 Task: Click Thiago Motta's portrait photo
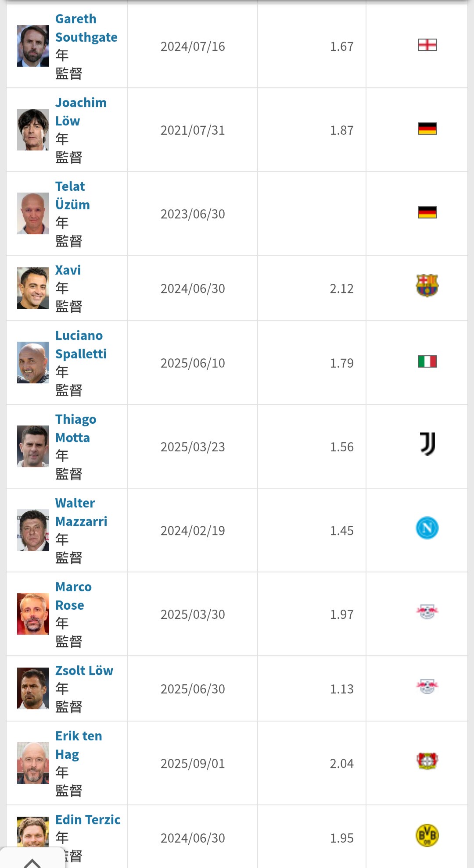coord(33,446)
